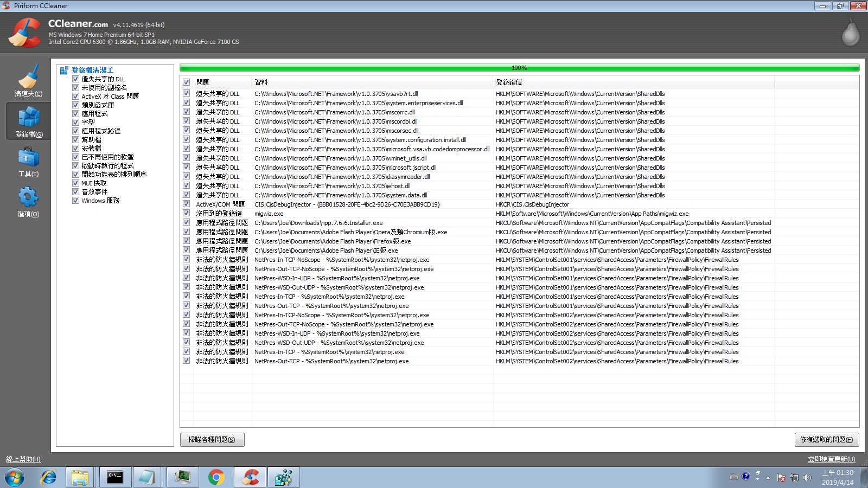Select the 登錄檔清潔工 tree root
868x488 pixels.
[92, 70]
